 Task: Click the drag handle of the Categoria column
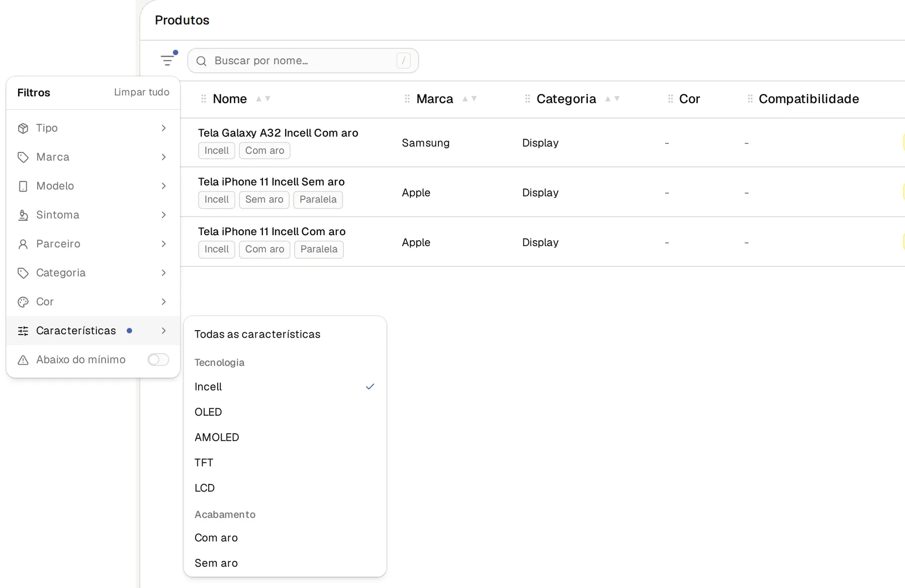(x=527, y=99)
